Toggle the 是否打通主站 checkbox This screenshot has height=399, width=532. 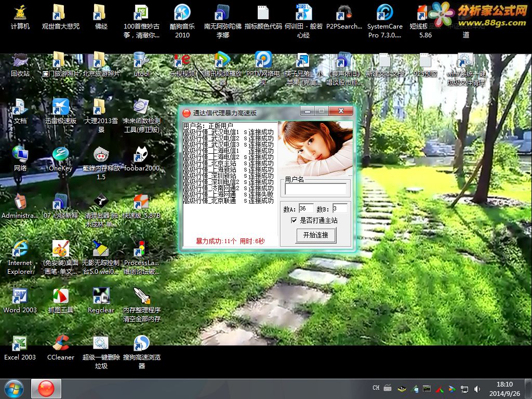click(294, 220)
